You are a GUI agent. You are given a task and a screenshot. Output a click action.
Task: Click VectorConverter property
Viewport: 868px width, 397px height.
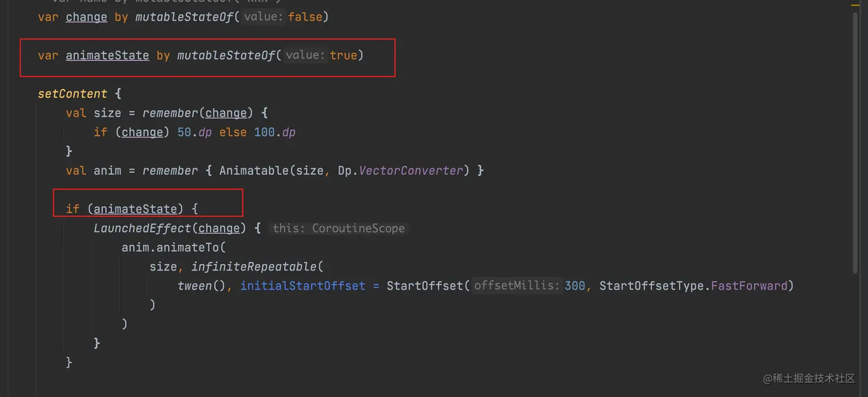point(410,170)
